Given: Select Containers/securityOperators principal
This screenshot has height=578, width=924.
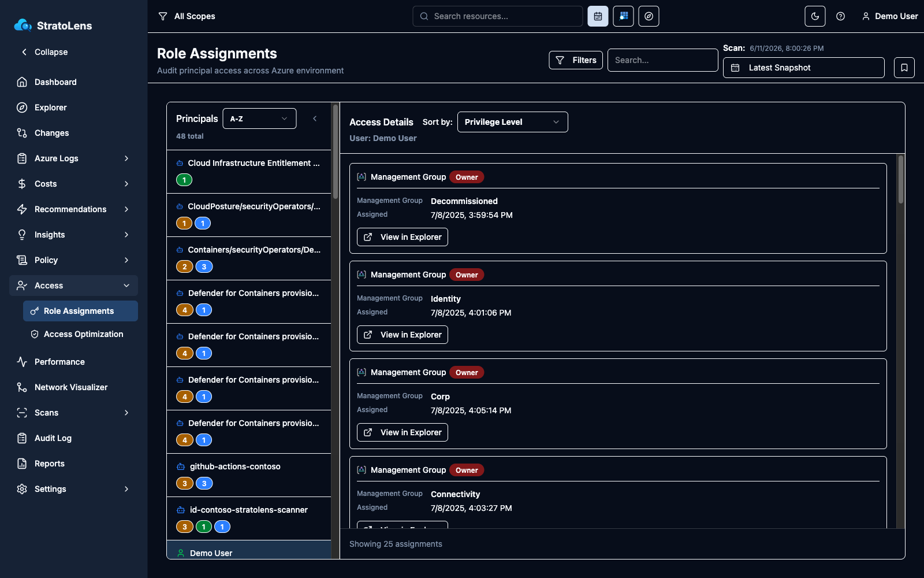Looking at the screenshot, I should coord(249,258).
